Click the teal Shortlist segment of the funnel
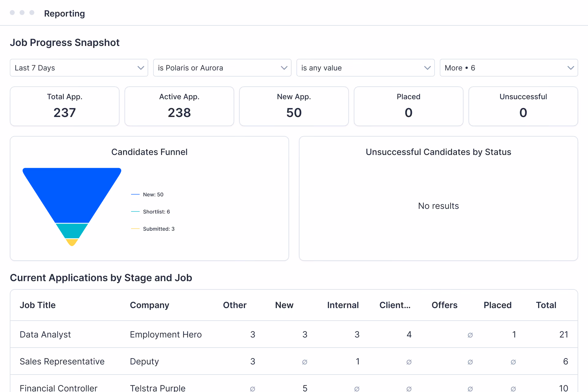 click(72, 231)
